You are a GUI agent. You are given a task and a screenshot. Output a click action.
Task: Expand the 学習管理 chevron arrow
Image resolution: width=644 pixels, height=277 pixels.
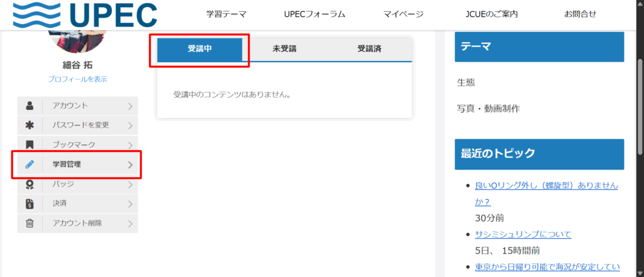click(130, 165)
